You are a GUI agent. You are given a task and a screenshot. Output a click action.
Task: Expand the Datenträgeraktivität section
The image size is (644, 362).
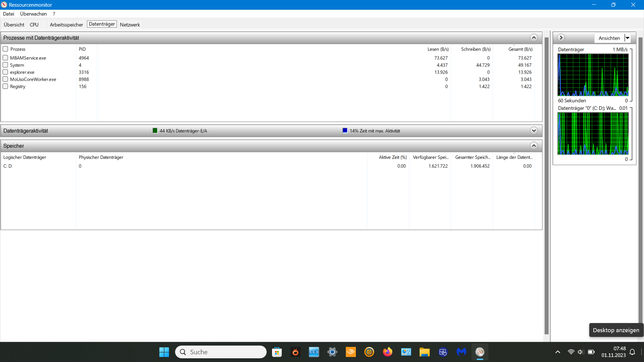[x=534, y=131]
